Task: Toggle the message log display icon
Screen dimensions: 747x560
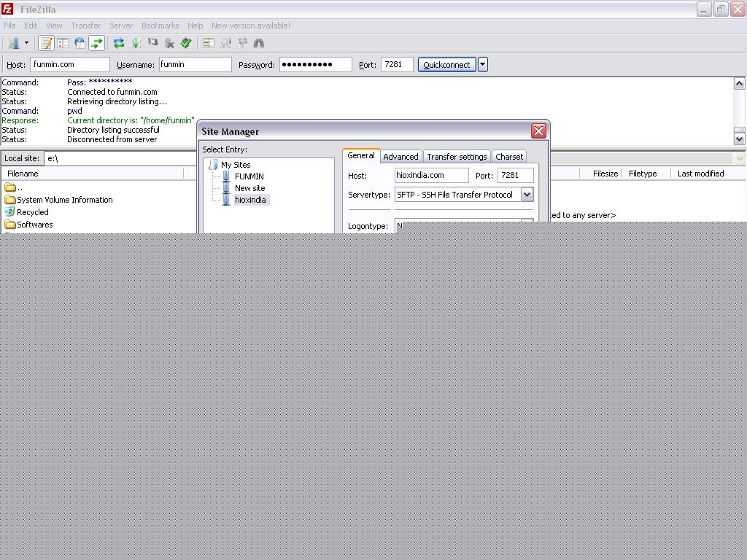Action: tap(46, 43)
